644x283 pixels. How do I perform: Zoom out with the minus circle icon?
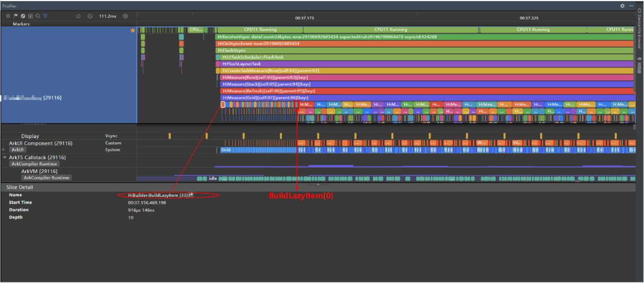[x=90, y=16]
